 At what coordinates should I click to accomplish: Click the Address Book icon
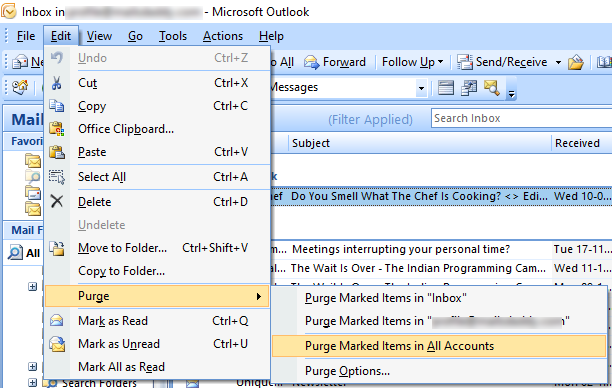(x=604, y=62)
